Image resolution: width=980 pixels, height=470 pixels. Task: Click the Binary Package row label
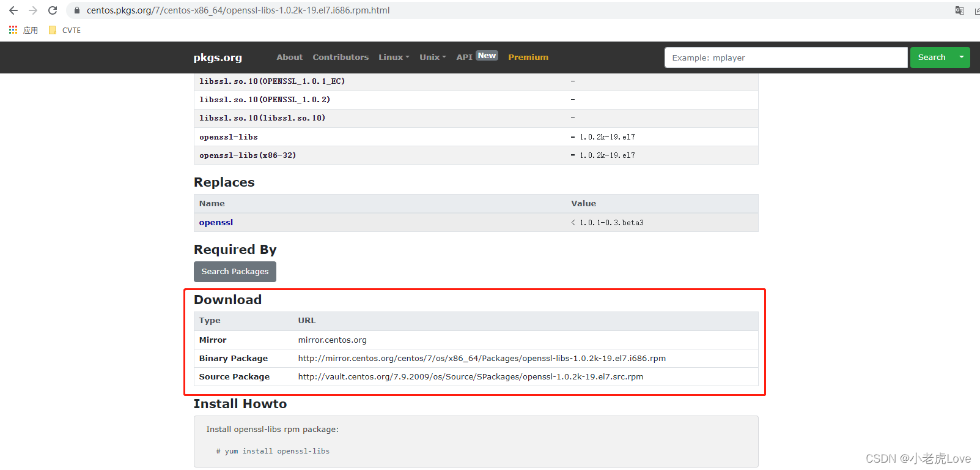pos(234,359)
